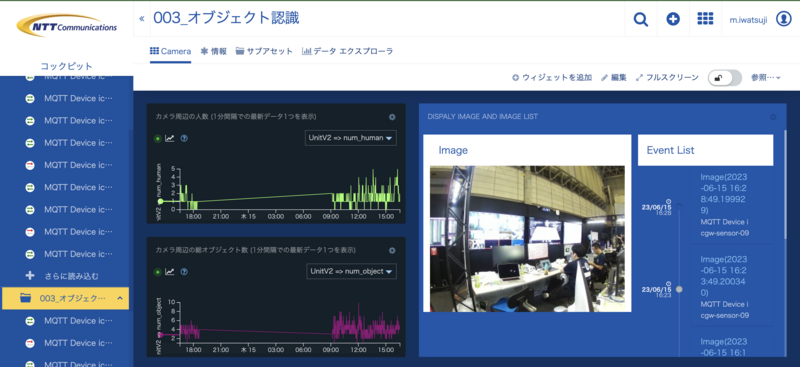Click chart icon in num_human widget
The image size is (800, 367).
[169, 138]
